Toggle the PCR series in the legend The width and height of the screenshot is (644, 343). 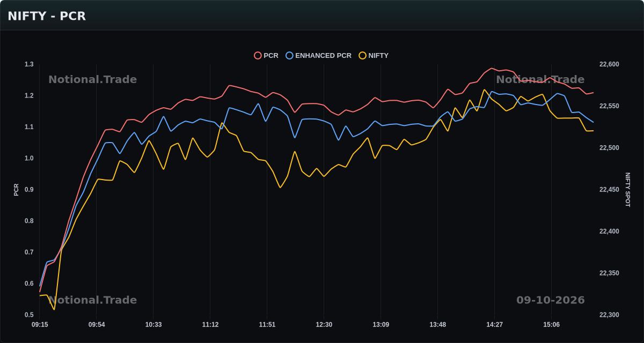[266, 56]
